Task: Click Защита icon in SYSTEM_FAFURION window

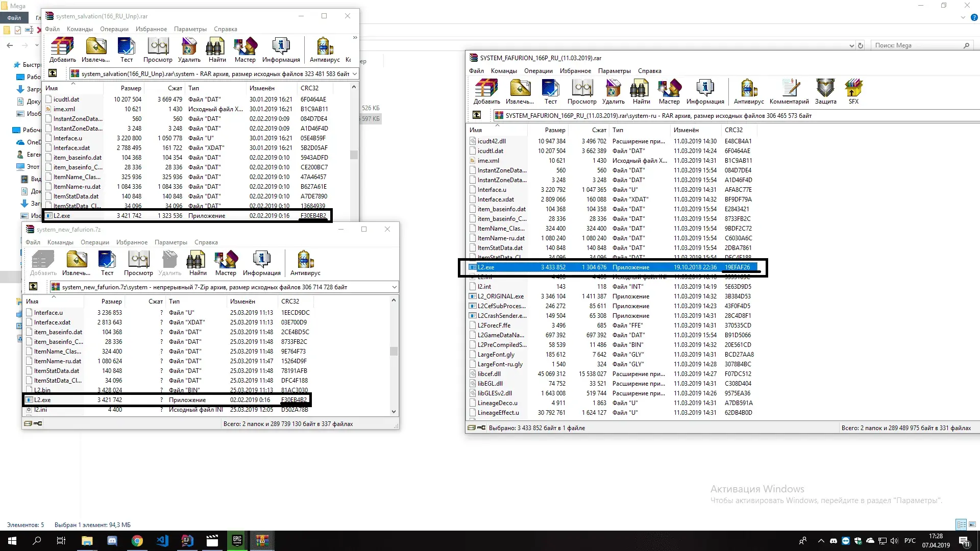Action: pos(825,92)
